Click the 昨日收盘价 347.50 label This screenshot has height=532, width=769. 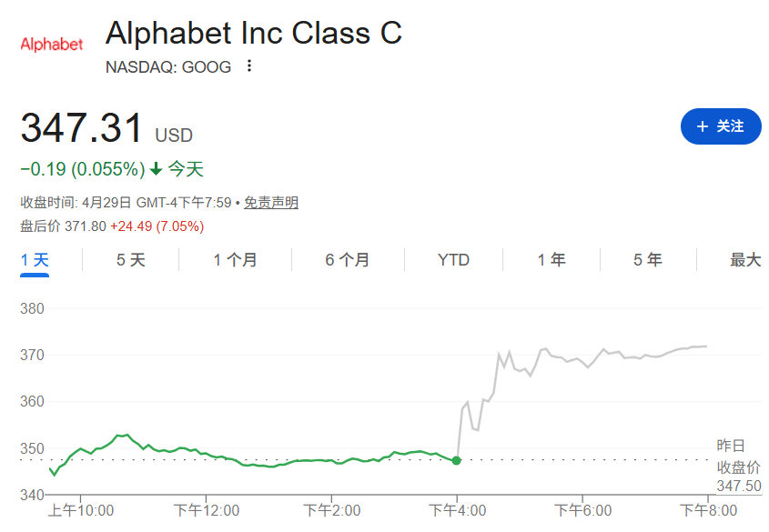pyautogui.click(x=738, y=467)
